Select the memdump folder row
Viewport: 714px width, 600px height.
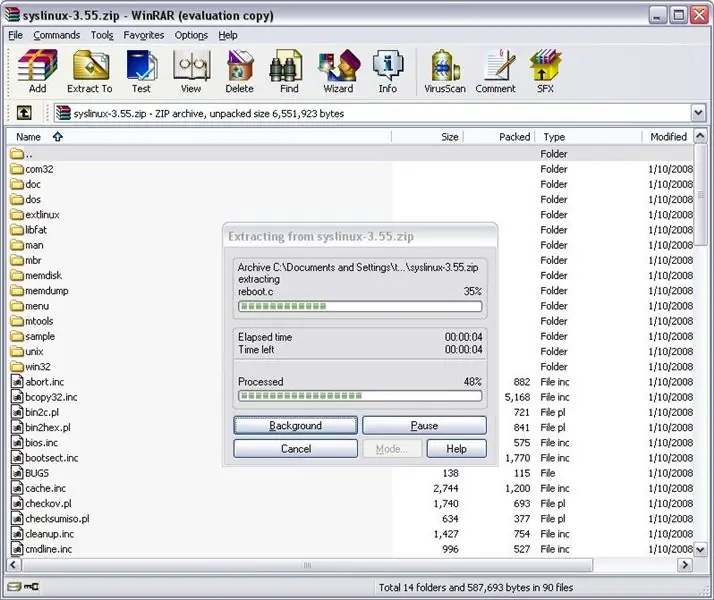[351, 290]
